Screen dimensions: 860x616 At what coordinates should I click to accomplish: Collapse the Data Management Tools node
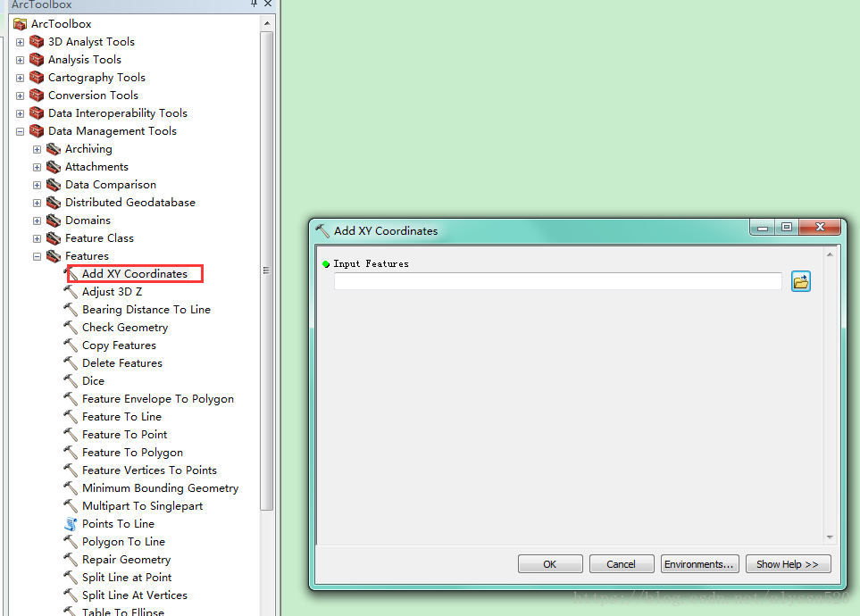tap(21, 131)
